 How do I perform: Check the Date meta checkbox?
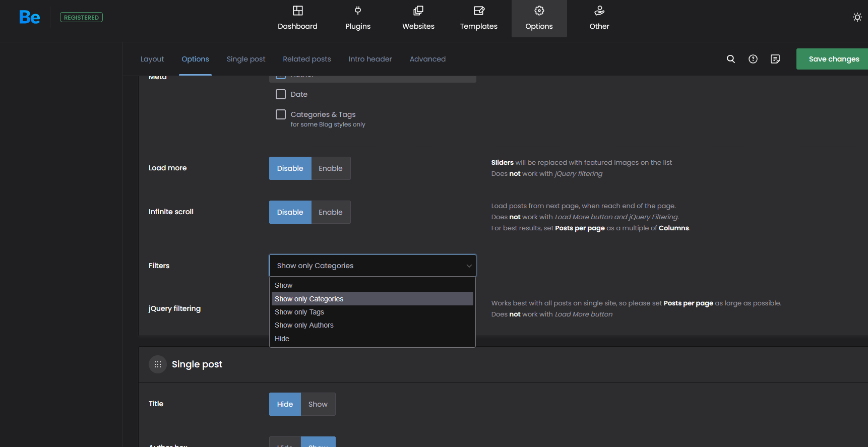tap(281, 94)
